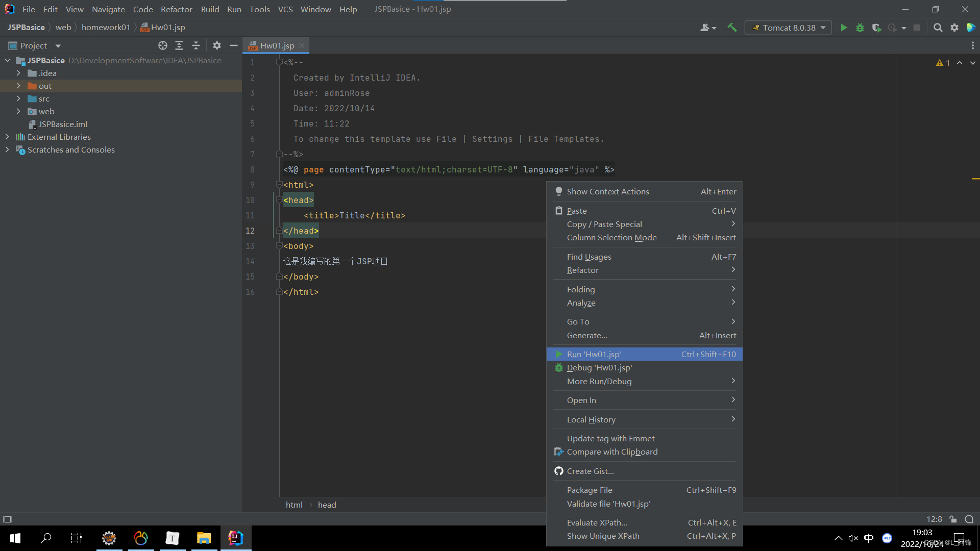Open Tomcat 8.0.38 run configuration dropdown

coord(789,28)
